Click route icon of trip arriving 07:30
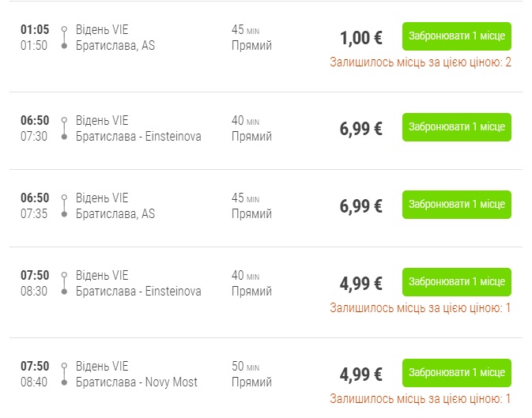This screenshot has width=532, height=418. click(64, 129)
